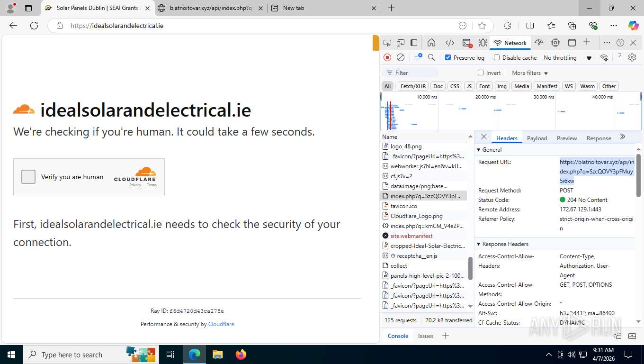Viewport: 644px width, 364px height.
Task: Open the DevTools Welcome home icon
Action: click(x=431, y=43)
